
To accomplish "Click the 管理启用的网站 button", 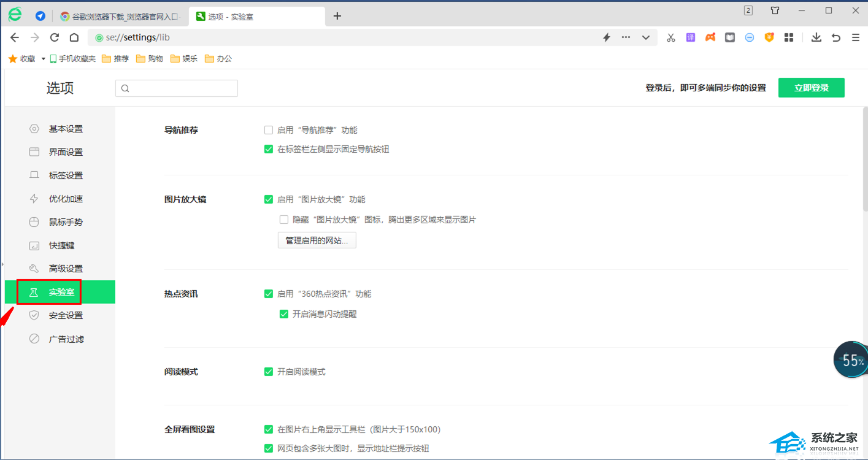I will [x=317, y=240].
